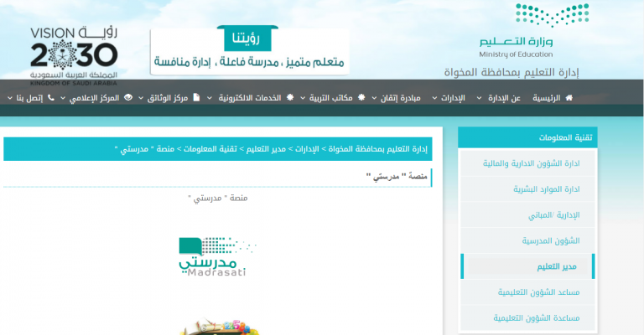The image size is (644, 335).
Task: Expand the chevron next to مركز الوثائق
Action: [141, 99]
